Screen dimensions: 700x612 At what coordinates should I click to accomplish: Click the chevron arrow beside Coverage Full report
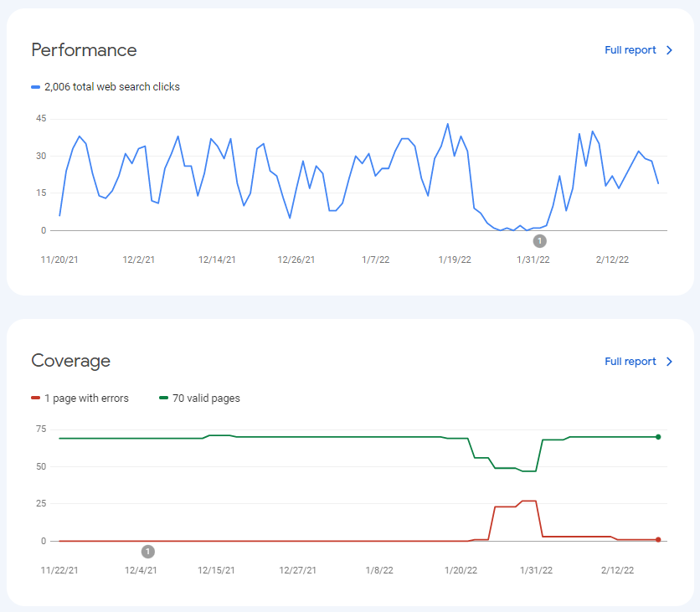pyautogui.click(x=669, y=362)
